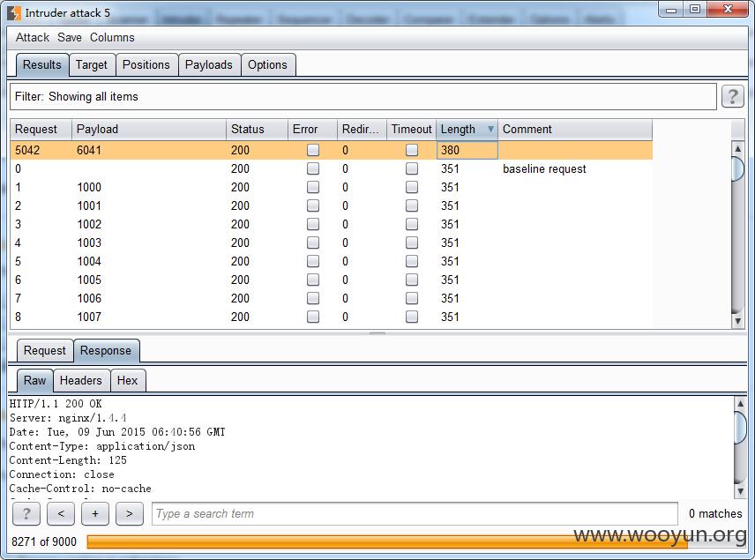The image size is (755, 560).
Task: Toggle Timeout checkbox for baseline request row
Action: point(412,168)
